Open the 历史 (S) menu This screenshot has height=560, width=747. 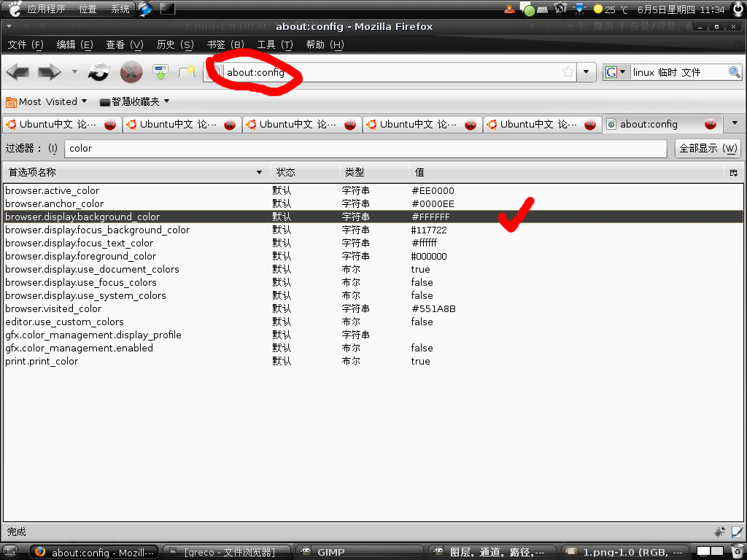click(175, 44)
